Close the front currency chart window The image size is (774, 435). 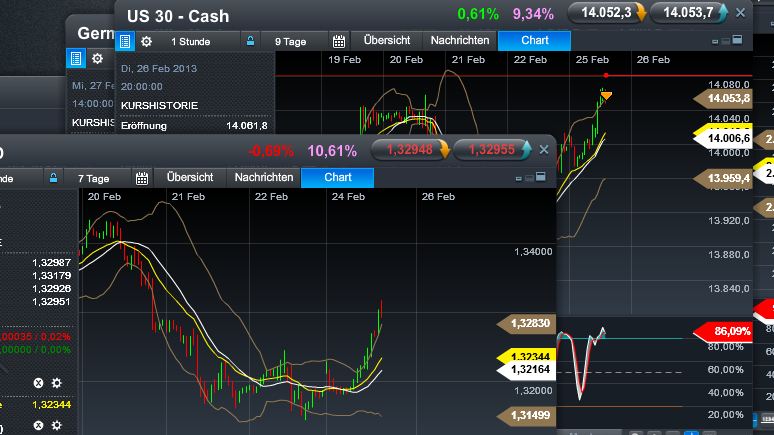point(543,150)
